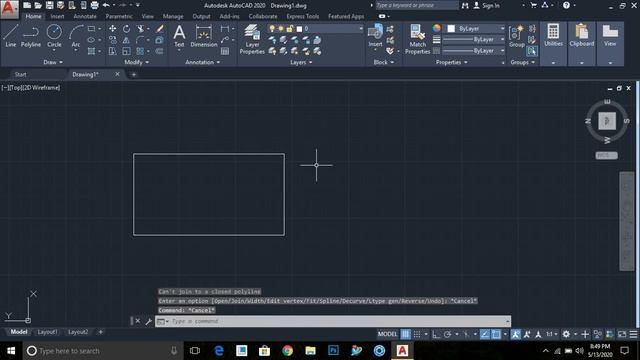Screen dimensions: 640x360
Task: Select the Array tool
Action: (140, 51)
